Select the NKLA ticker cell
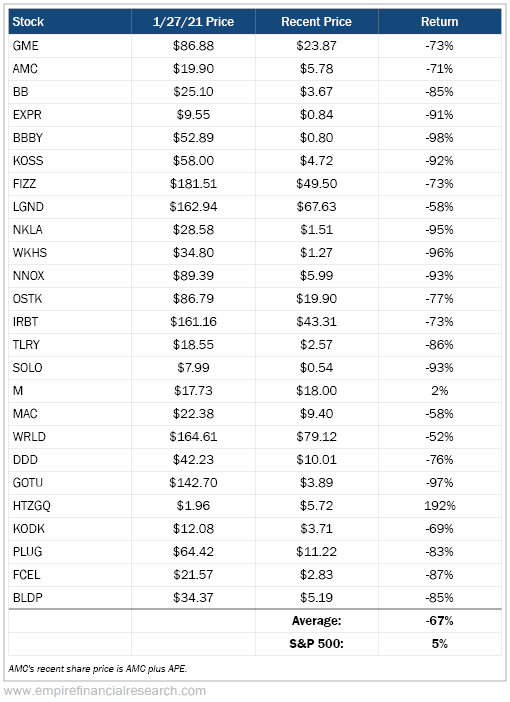Image resolution: width=510 pixels, height=702 pixels. 70,230
